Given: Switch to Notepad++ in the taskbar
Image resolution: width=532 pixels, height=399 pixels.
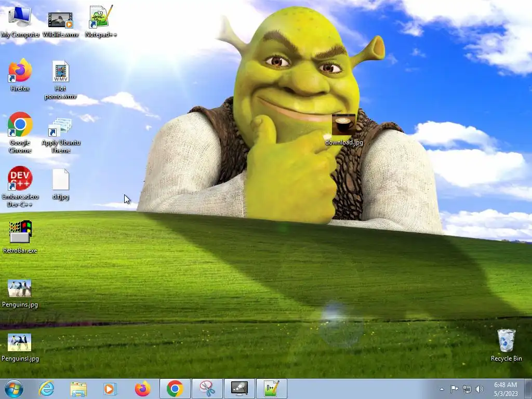Looking at the screenshot, I should 271,389.
